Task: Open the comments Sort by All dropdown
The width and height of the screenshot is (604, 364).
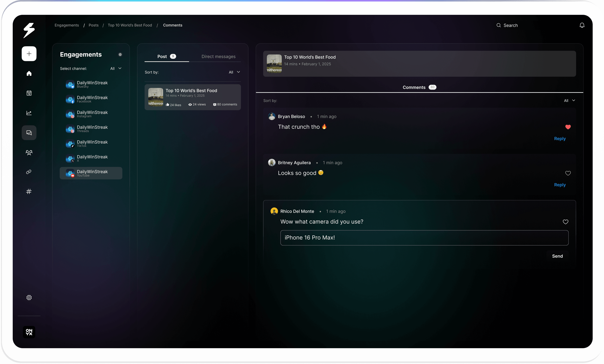Action: 569,100
